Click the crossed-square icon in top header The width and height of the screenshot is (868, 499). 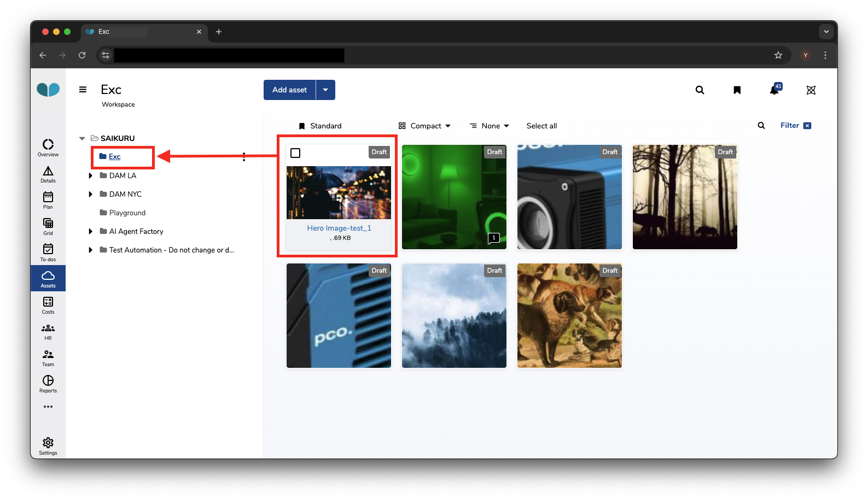click(x=811, y=90)
